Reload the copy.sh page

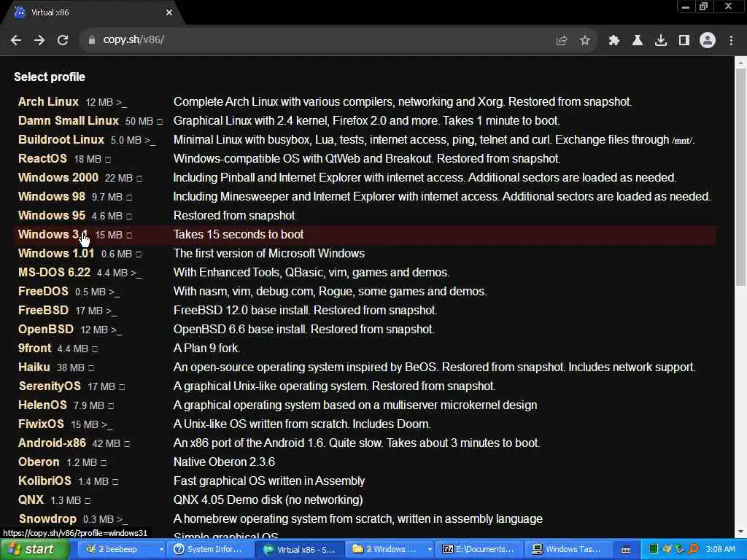(x=63, y=40)
